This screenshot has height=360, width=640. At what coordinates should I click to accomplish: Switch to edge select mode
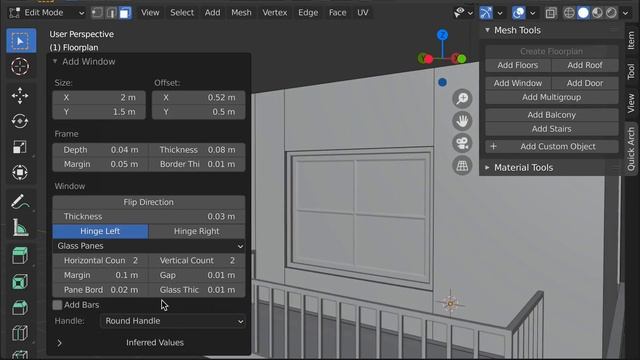click(x=111, y=13)
